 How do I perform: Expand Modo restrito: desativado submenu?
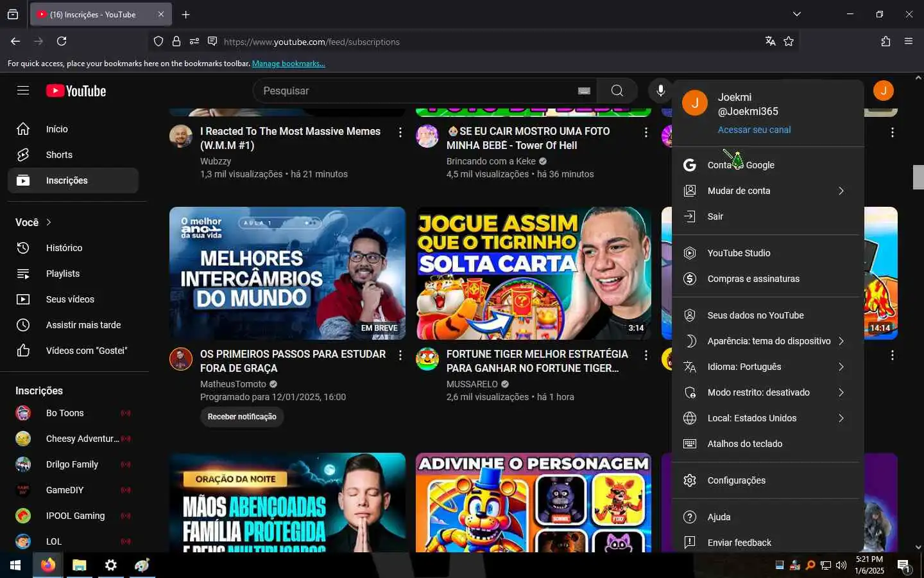pos(765,392)
